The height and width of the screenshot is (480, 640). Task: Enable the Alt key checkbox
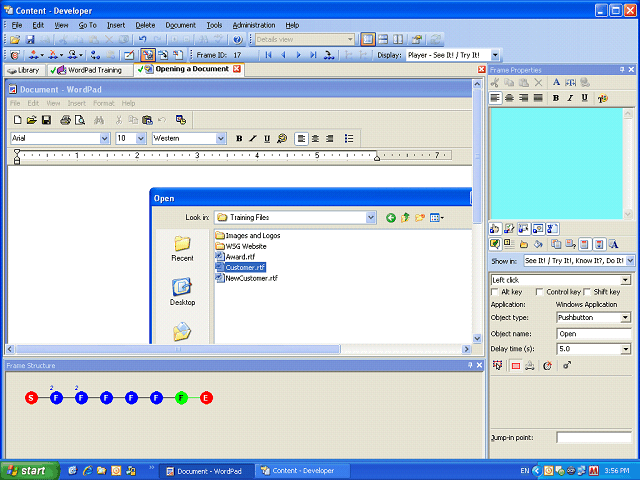495,292
